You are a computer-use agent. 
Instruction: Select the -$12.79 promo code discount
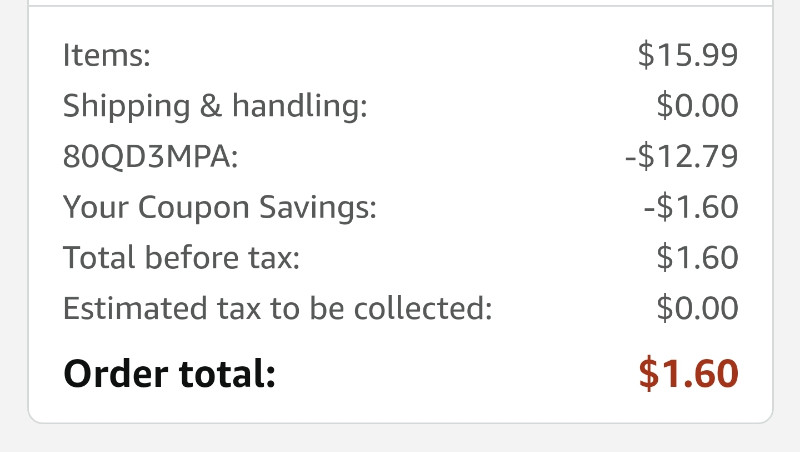682,156
